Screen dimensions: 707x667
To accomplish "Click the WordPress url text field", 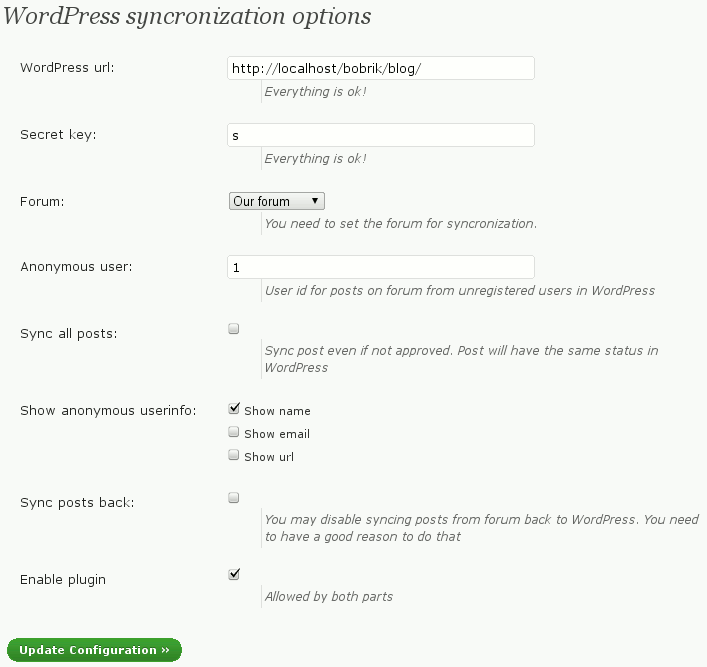I will pos(381,68).
